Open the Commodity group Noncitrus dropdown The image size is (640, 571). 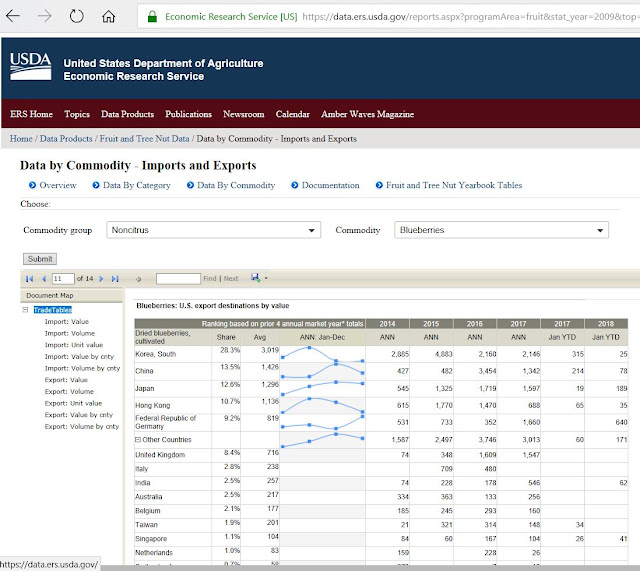[x=213, y=230]
